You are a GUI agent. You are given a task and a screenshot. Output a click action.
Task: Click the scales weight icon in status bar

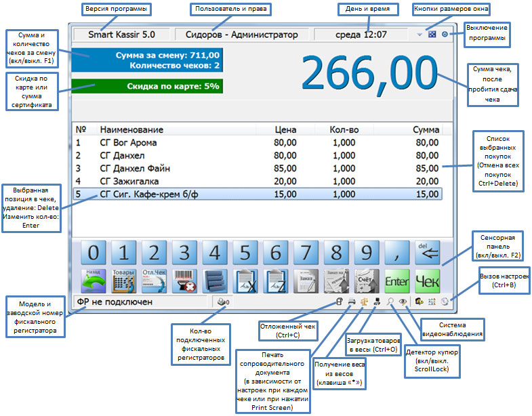pyautogui.click(x=364, y=302)
